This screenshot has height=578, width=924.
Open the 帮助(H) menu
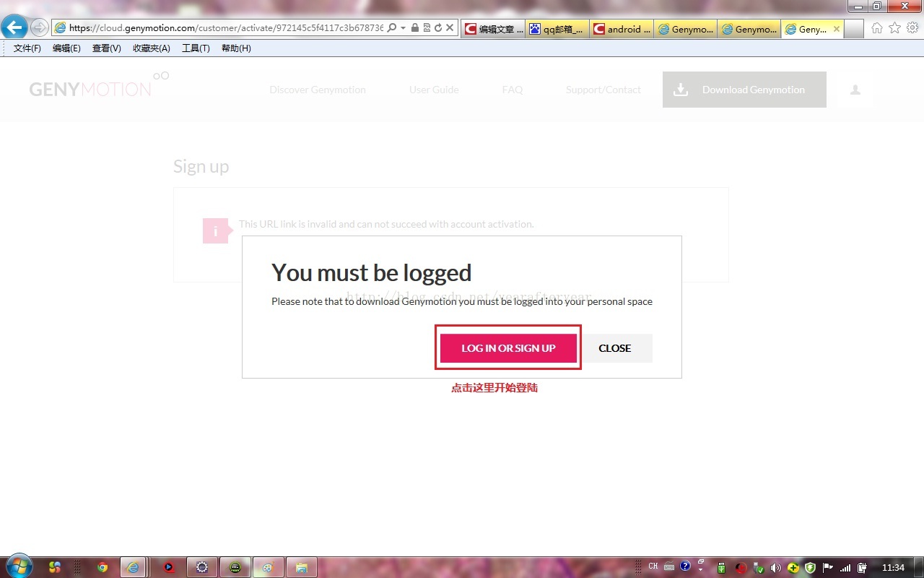pos(236,48)
